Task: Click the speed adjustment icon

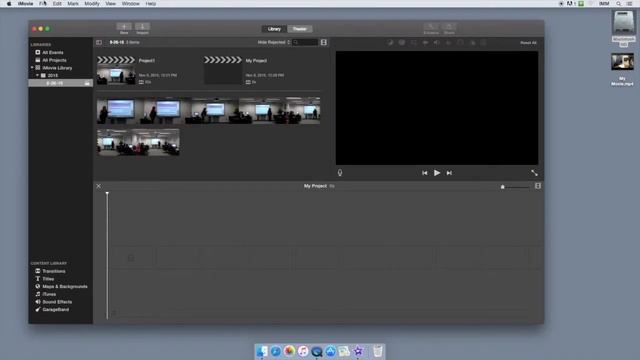Action: click(x=460, y=42)
